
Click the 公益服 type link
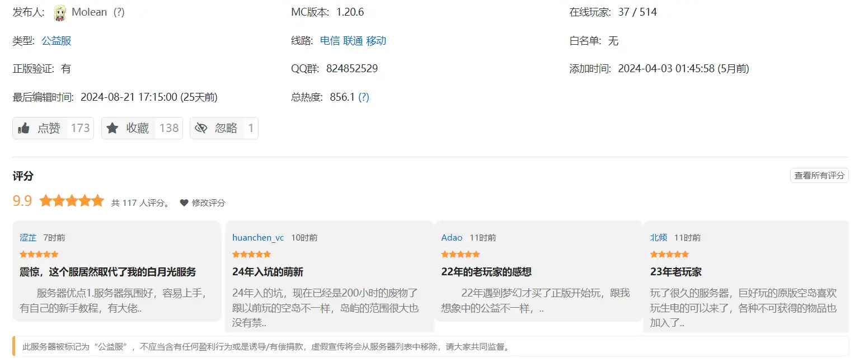click(57, 40)
